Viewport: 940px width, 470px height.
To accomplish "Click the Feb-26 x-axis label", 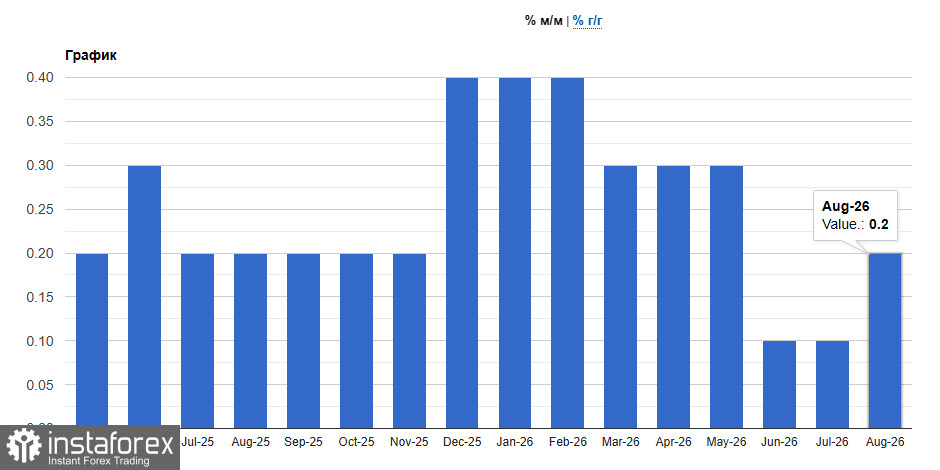I will (x=568, y=442).
